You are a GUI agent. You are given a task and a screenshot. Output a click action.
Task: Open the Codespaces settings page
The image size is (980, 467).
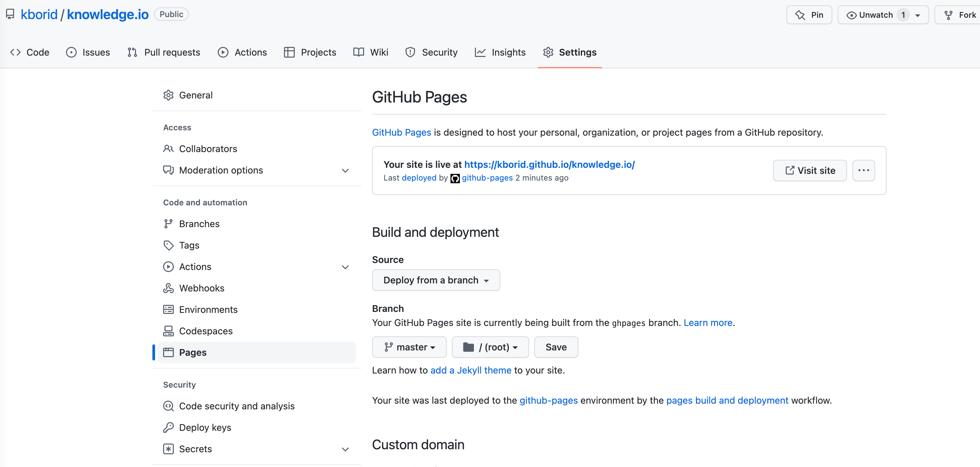coord(205,331)
